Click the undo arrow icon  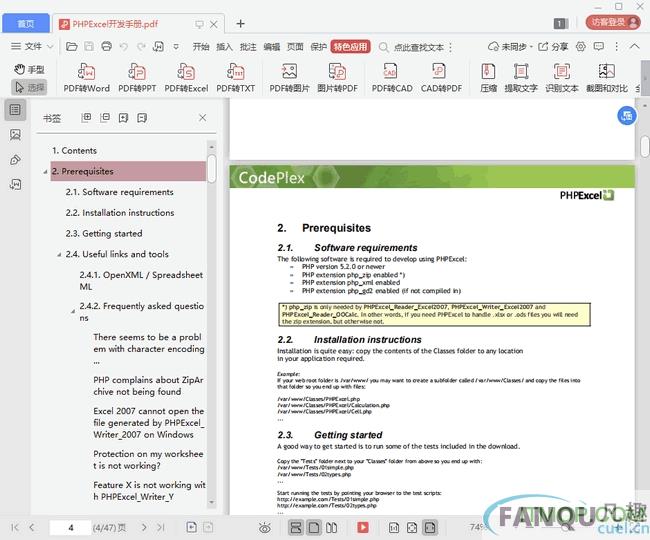tap(124, 46)
